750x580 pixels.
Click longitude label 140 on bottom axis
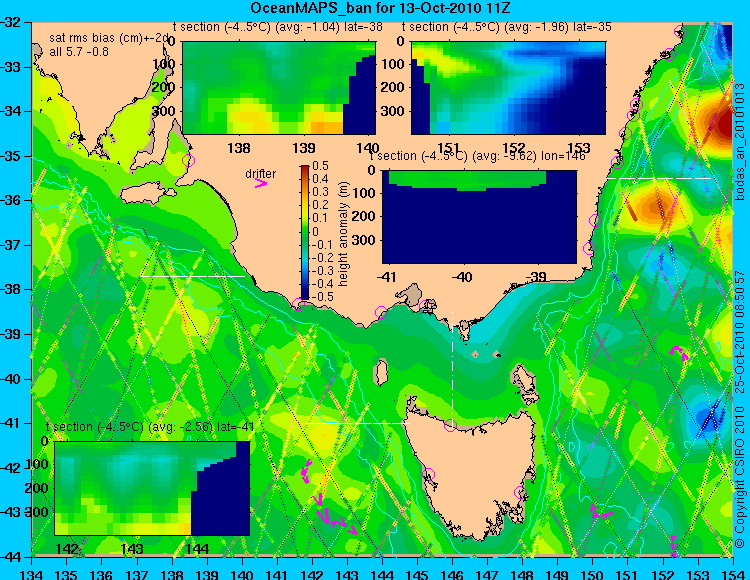click(243, 574)
